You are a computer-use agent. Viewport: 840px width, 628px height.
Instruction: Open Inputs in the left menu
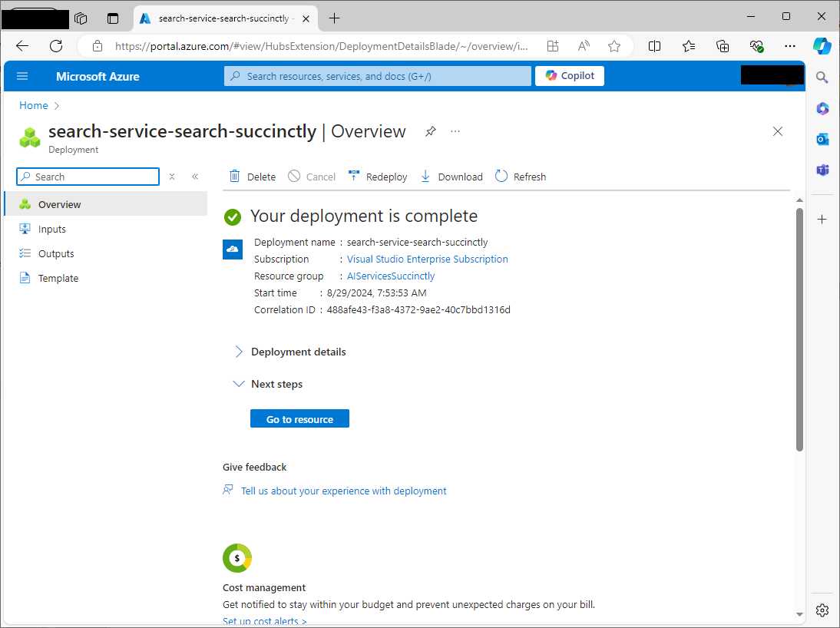(105, 229)
